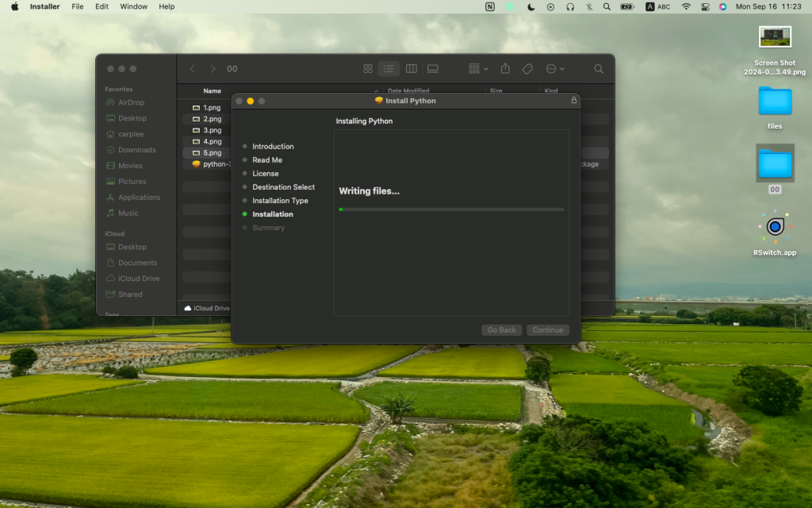The width and height of the screenshot is (812, 508).
Task: Select the files folder on desktop
Action: click(x=775, y=108)
